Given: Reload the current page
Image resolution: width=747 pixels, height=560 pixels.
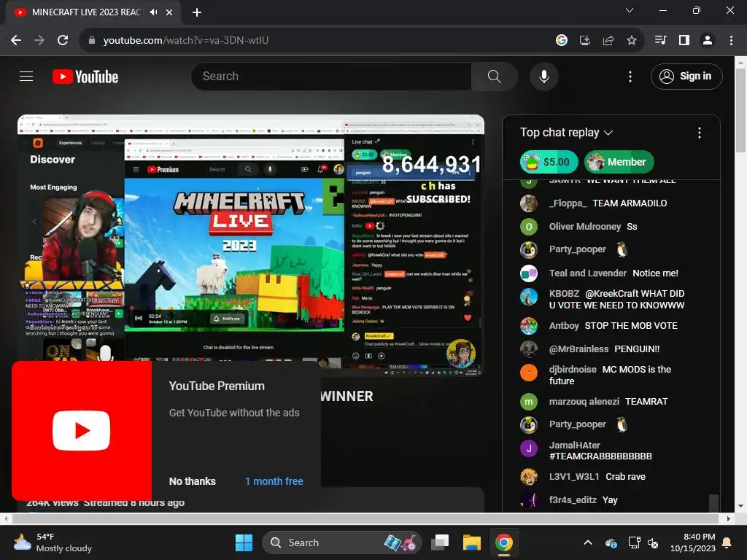Looking at the screenshot, I should pos(63,41).
